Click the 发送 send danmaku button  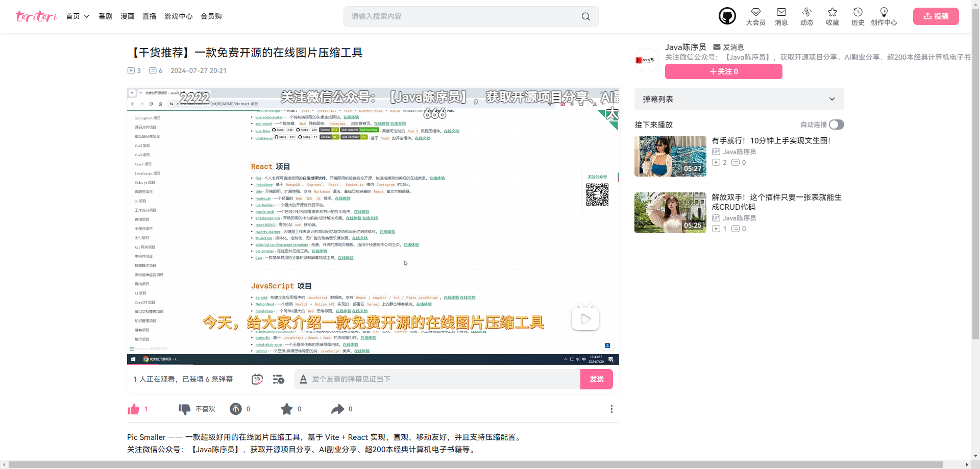pos(597,379)
